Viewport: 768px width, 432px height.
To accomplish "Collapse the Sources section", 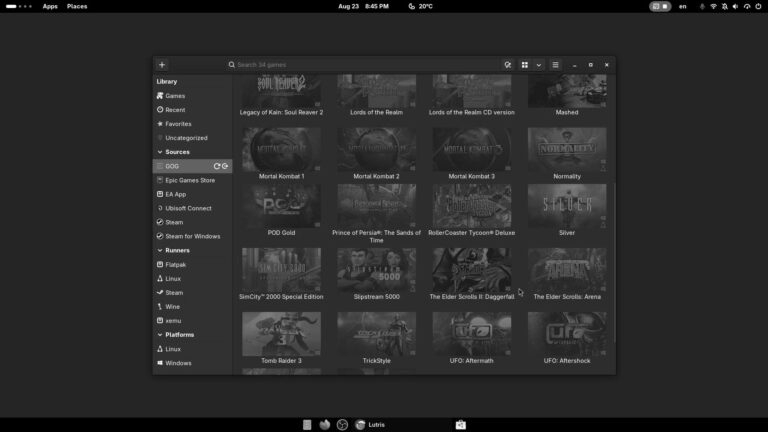I will click(160, 152).
